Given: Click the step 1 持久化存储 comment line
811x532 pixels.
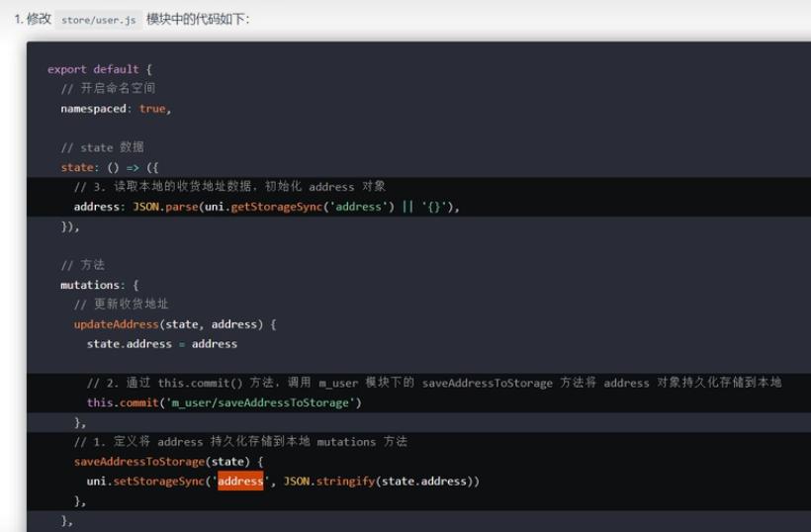Looking at the screenshot, I should coord(240,442).
